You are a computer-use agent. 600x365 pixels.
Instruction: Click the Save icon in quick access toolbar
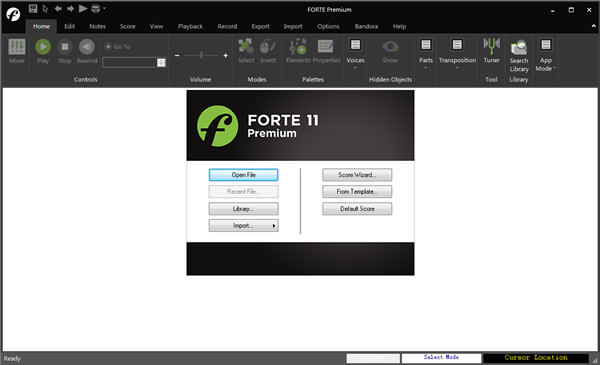(33, 8)
